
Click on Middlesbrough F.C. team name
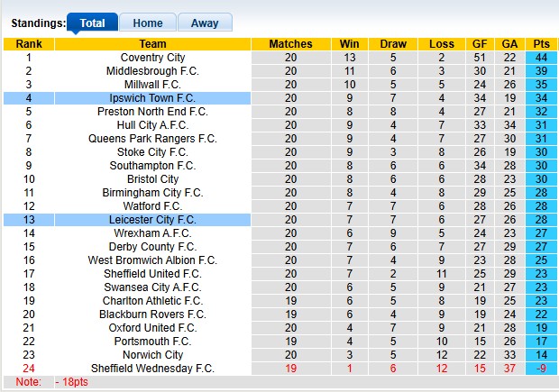pyautogui.click(x=152, y=71)
